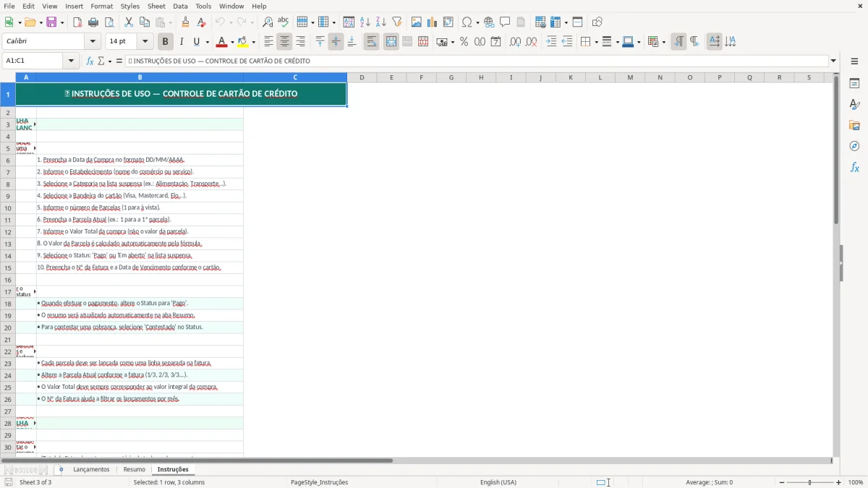Open sidebar Properties deck
The image size is (868, 488).
[854, 84]
